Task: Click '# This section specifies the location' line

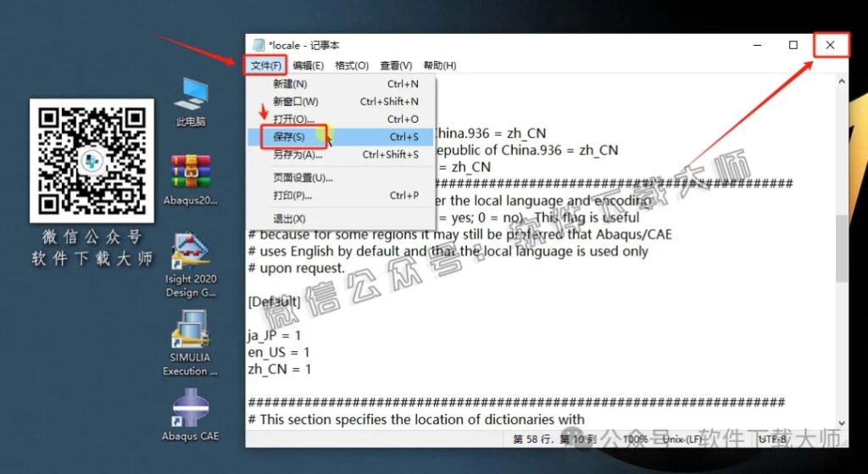Action: (416, 420)
